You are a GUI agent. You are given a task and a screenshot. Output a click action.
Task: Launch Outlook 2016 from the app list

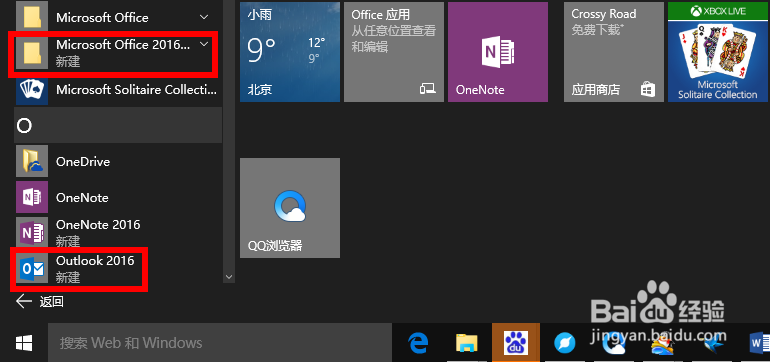click(118, 268)
